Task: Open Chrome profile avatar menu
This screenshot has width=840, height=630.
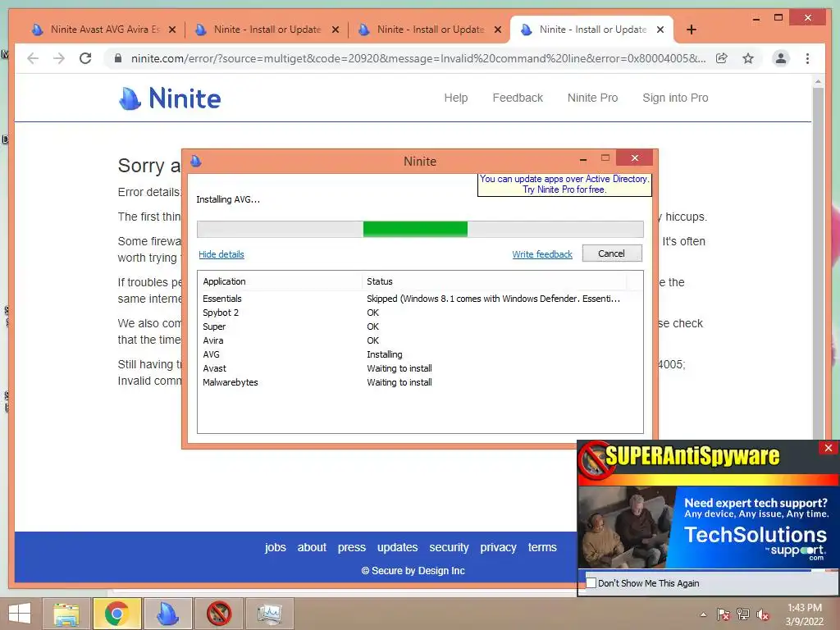Action: click(781, 58)
